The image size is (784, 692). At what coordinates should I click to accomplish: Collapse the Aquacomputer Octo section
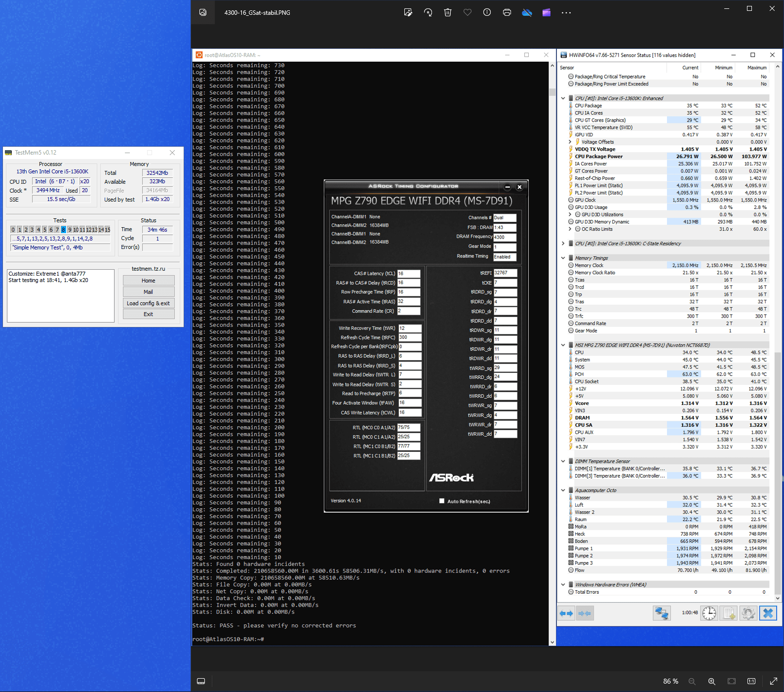point(563,490)
